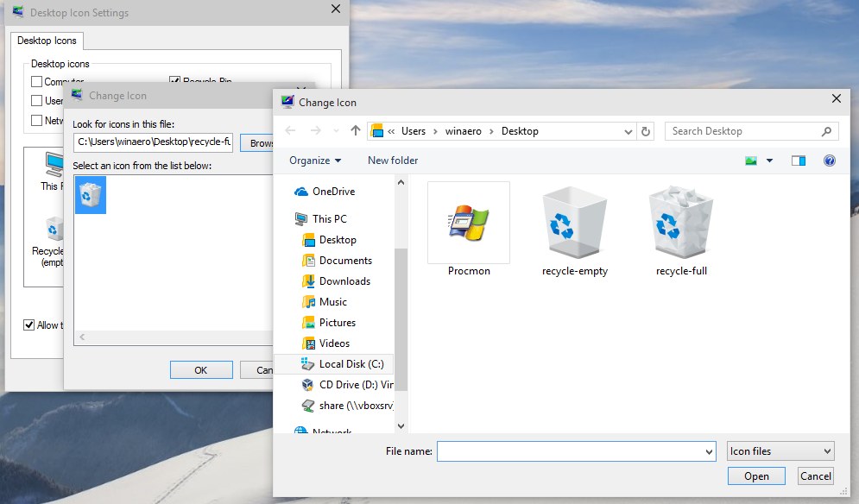
Task: Open the thumbnail view options dropdown arrow
Action: pos(768,160)
